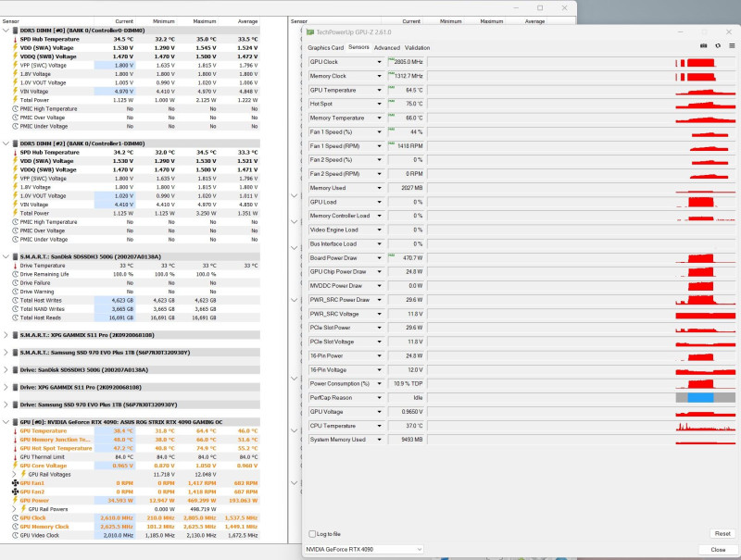Click GPU-Z refresh icon
The height and width of the screenshot is (560, 741).
[x=718, y=45]
